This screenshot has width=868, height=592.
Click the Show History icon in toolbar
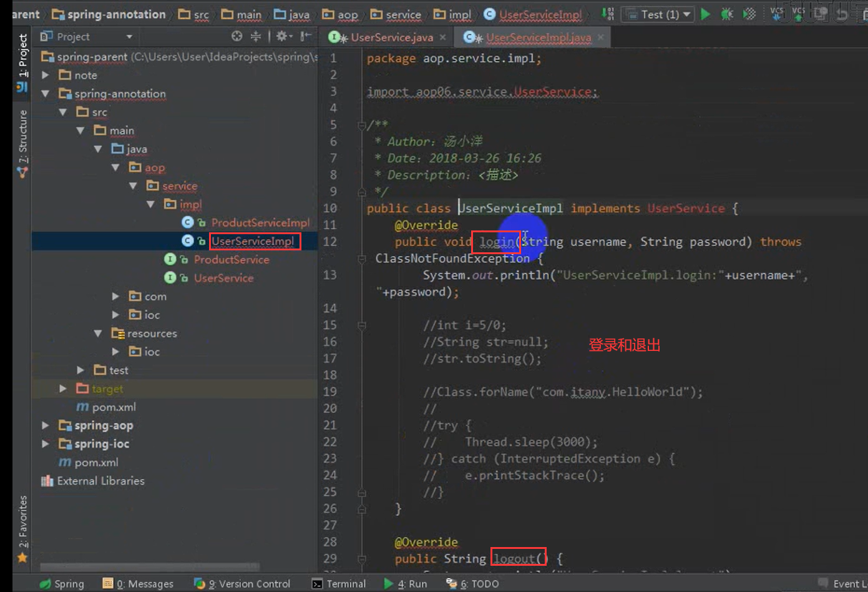(x=821, y=14)
